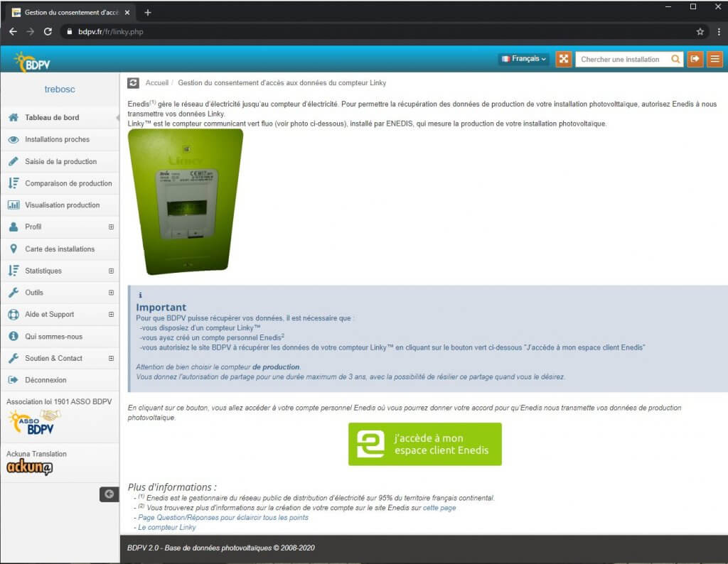This screenshot has width=728, height=564.
Task: Open Carte des installations
Action: [60, 249]
